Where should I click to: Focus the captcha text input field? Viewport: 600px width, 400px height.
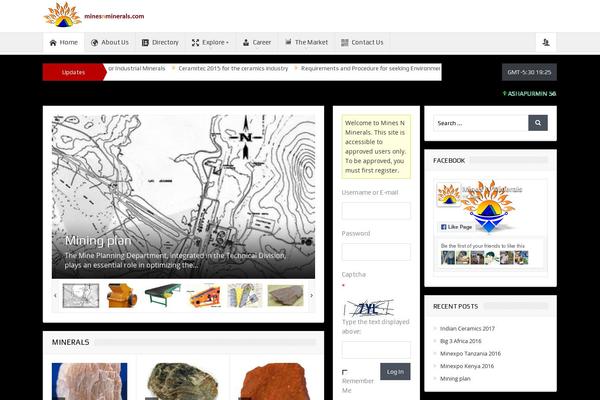tap(376, 350)
